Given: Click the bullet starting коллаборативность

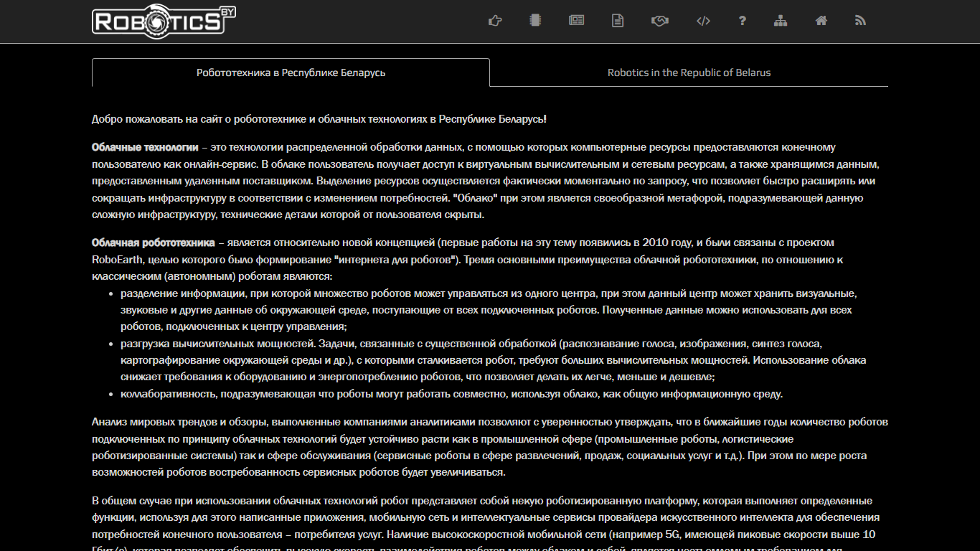Looking at the screenshot, I should tap(452, 394).
